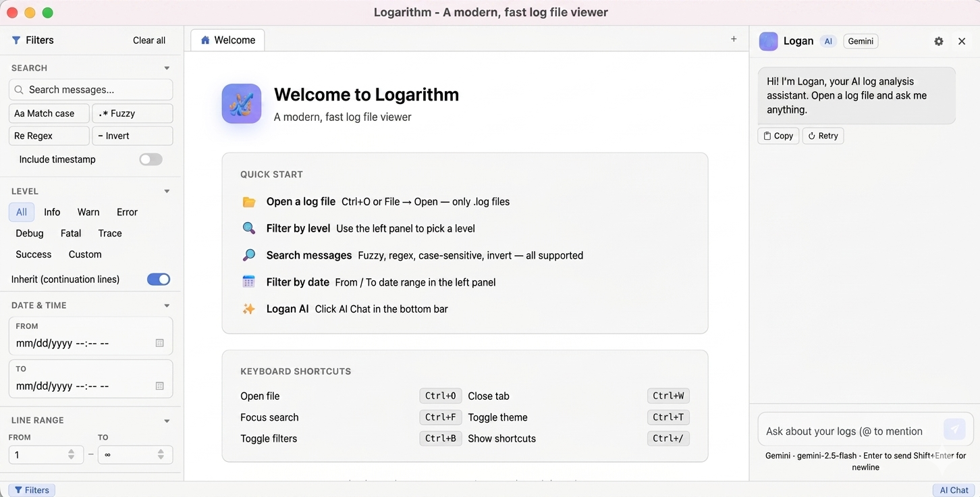Click the calendar icon beside Filter by date

249,282
